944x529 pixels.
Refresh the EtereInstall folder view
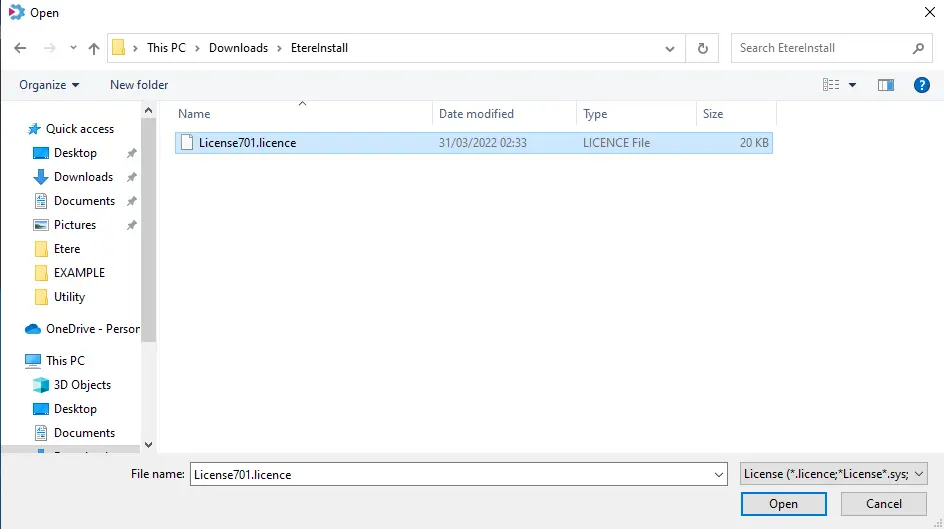(x=703, y=48)
